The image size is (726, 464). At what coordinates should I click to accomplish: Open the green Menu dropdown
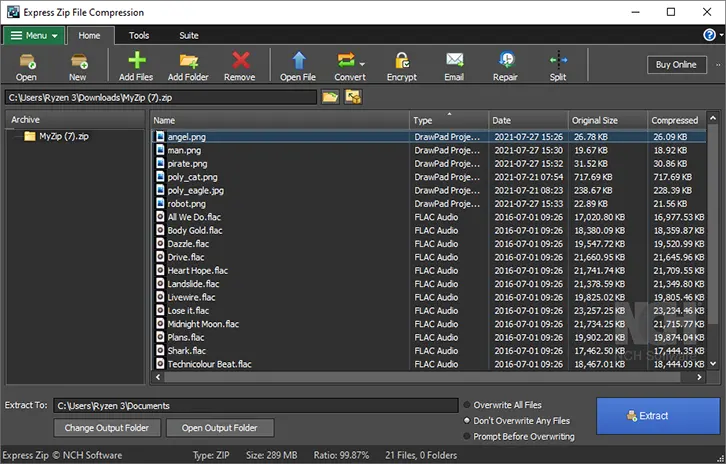click(x=34, y=36)
